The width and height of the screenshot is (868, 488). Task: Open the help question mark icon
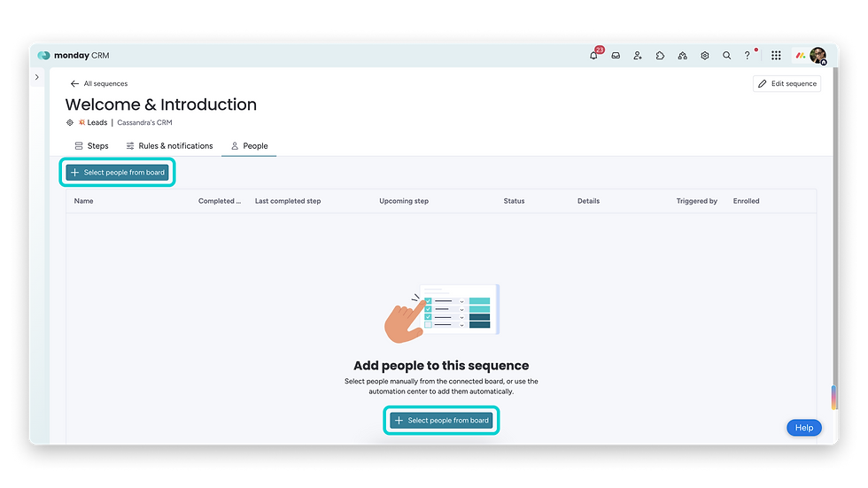coord(748,55)
